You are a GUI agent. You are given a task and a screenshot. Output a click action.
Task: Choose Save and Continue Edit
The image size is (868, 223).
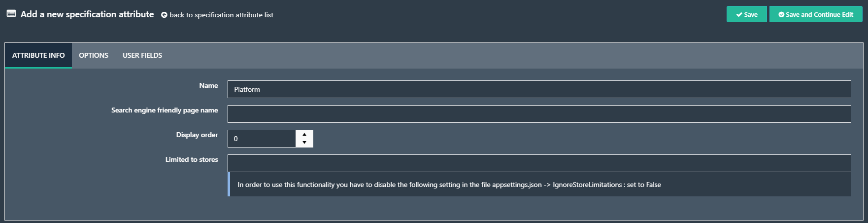816,14
